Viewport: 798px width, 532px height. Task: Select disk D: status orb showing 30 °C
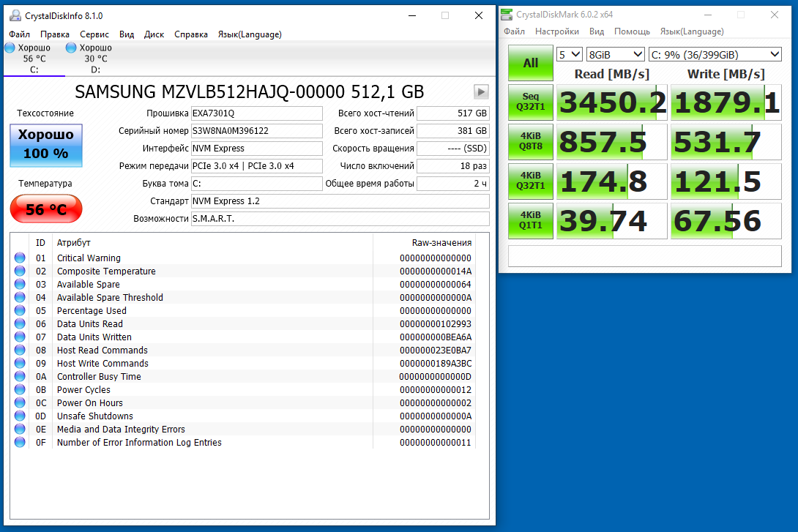click(x=71, y=48)
